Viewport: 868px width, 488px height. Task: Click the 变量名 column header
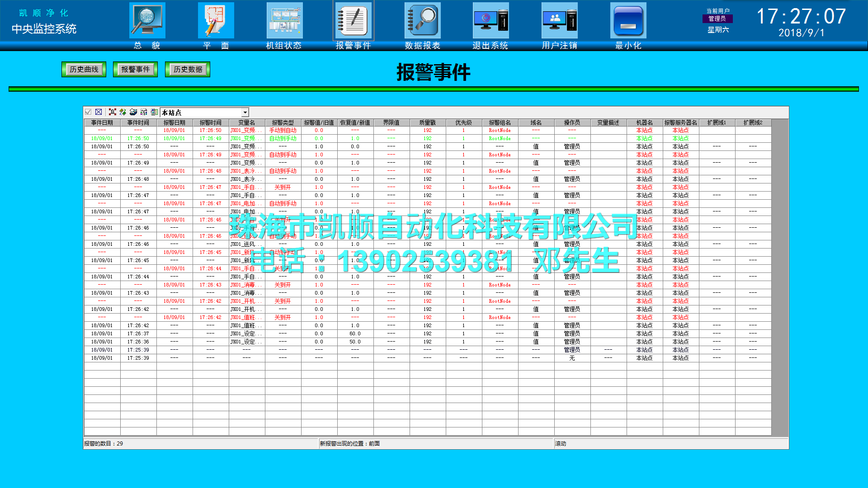(247, 122)
